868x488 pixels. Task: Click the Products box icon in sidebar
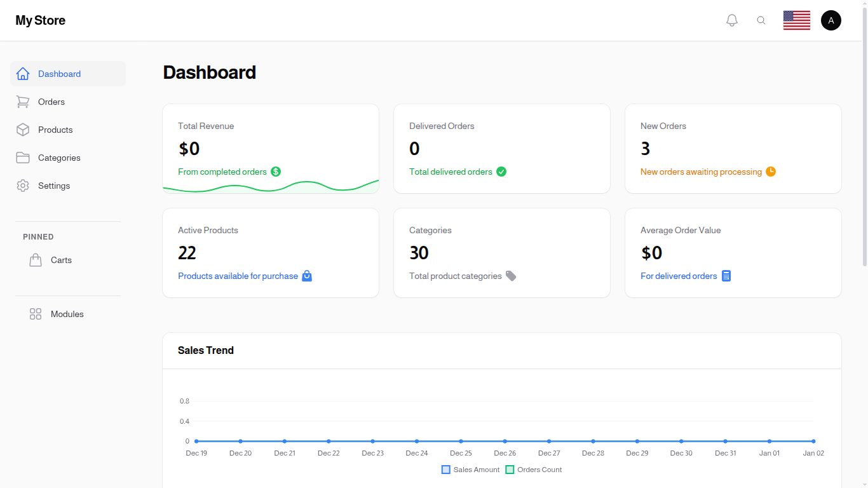(x=23, y=130)
